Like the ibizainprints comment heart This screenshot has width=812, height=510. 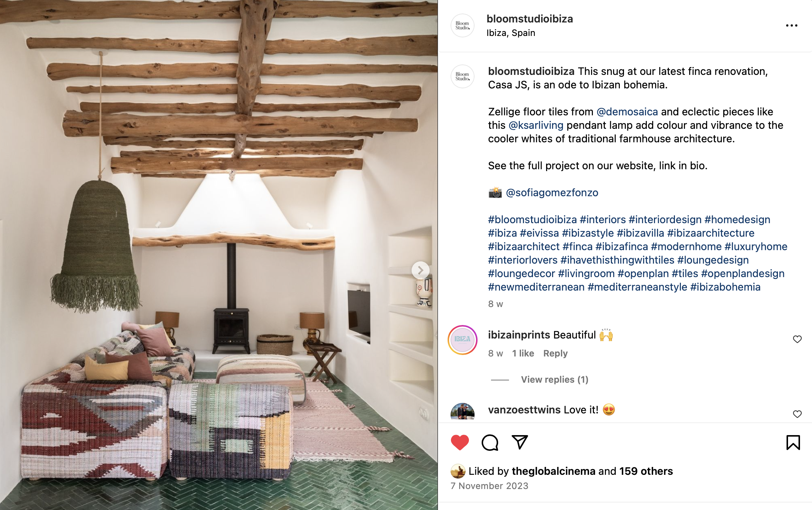coord(797,339)
